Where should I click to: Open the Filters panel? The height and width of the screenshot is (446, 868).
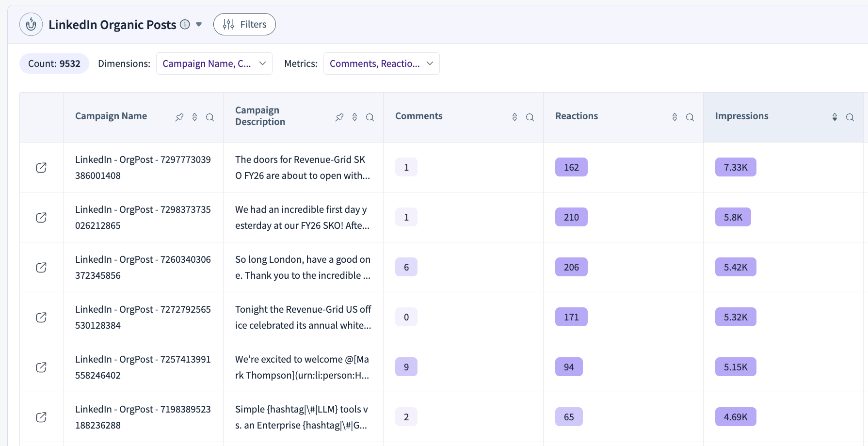[x=244, y=24]
